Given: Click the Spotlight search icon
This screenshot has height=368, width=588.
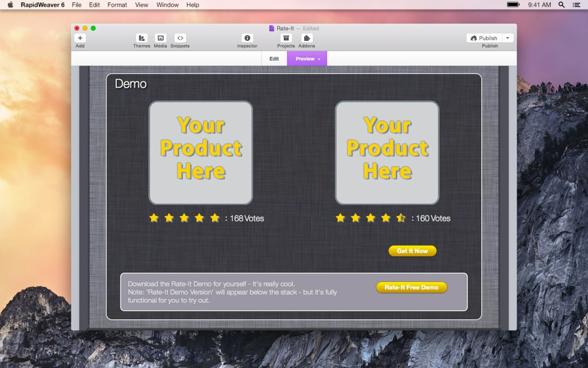Looking at the screenshot, I should tap(562, 5).
